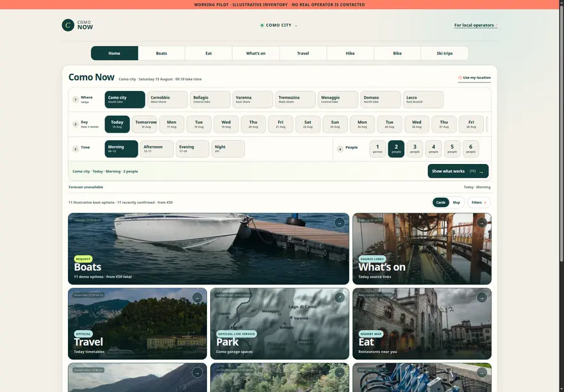Switch to the Hike tab
Viewport: 564px width, 392px height.
pyautogui.click(x=351, y=53)
